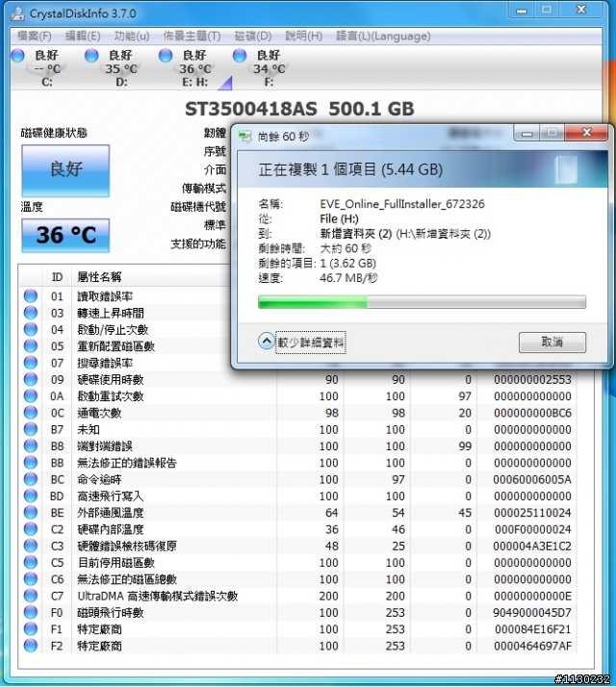Open the 編輯(E) menu
The image size is (616, 687).
point(83,36)
